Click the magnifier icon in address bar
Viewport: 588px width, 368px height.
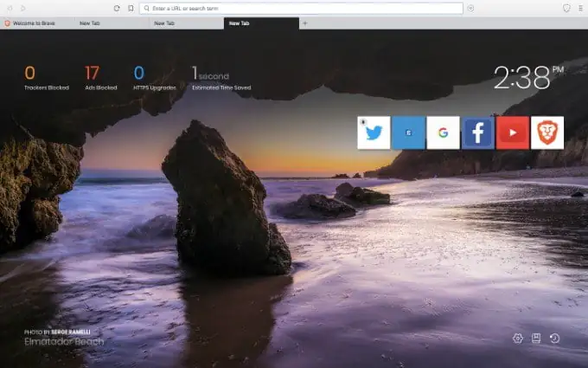tap(147, 9)
